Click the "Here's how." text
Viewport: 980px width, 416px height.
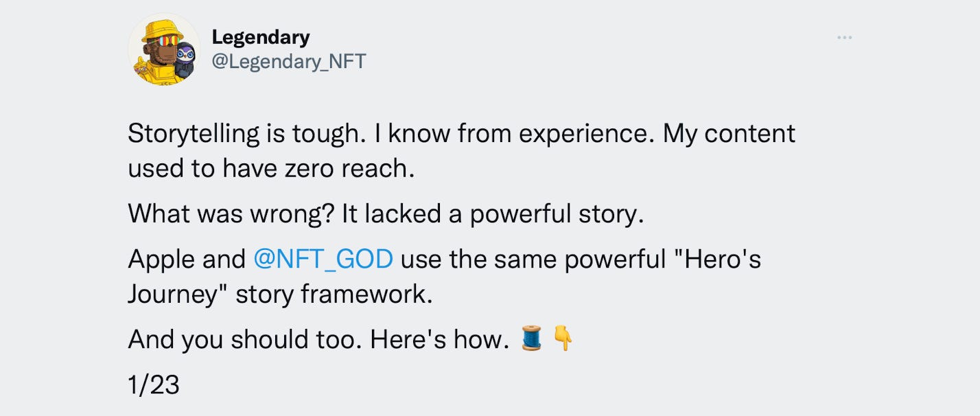(x=438, y=340)
